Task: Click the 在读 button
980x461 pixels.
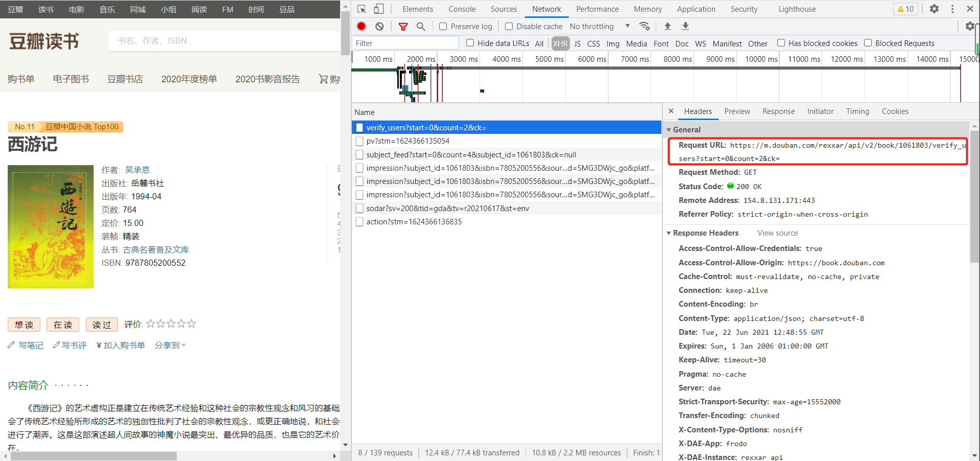Action: 63,325
